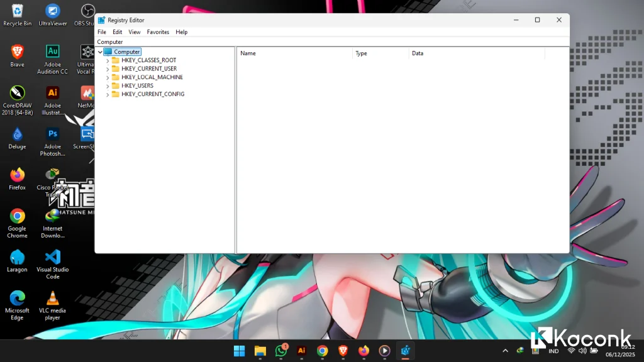Click the Registry Editor taskbar icon
This screenshot has width=644, height=362.
pyautogui.click(x=406, y=351)
